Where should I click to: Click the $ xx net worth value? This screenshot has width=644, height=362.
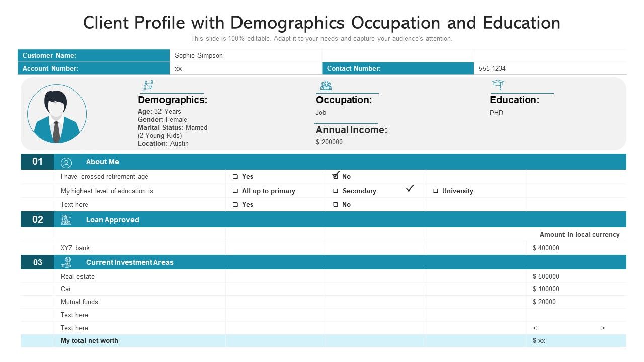click(539, 341)
